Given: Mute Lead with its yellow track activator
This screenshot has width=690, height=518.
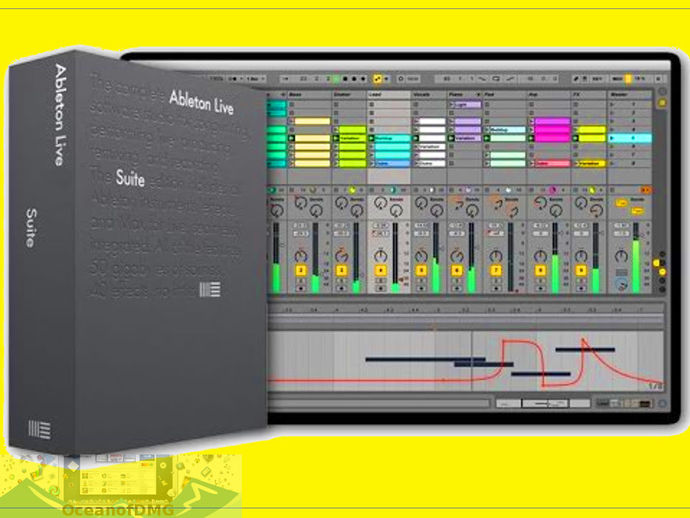Looking at the screenshot, I should 381,270.
